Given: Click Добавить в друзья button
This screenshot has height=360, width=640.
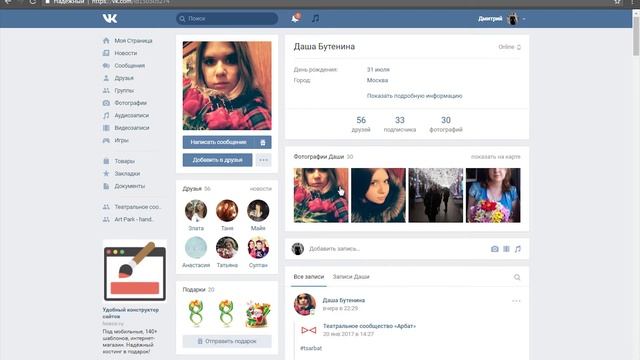Looking at the screenshot, I should pyautogui.click(x=218, y=160).
